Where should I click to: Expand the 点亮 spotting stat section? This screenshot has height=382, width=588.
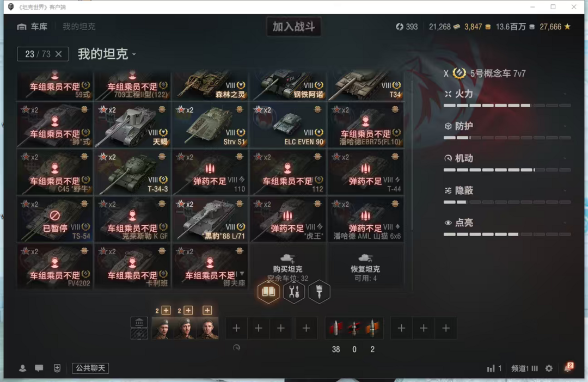coord(507,223)
